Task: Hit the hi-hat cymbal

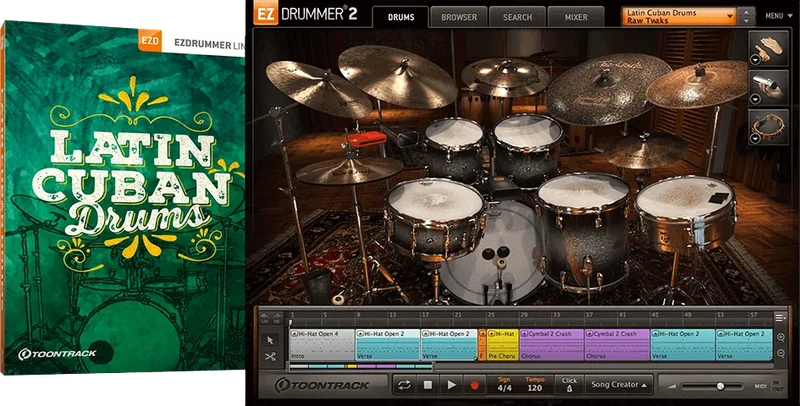Action: click(x=349, y=170)
